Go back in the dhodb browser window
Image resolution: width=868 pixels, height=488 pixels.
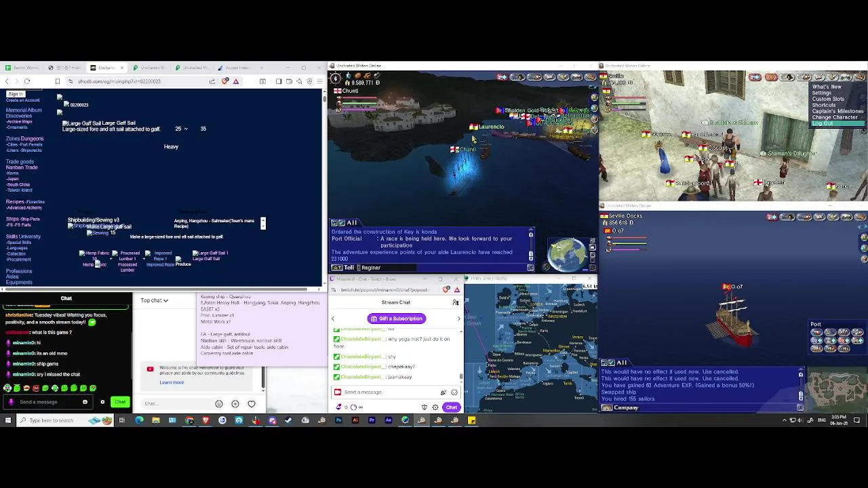click(7, 81)
